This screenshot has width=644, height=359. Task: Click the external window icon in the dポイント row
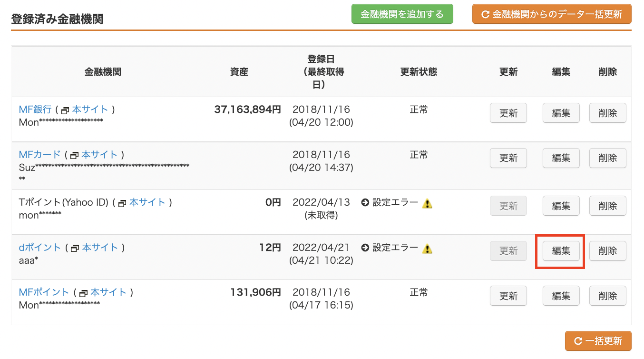(75, 249)
